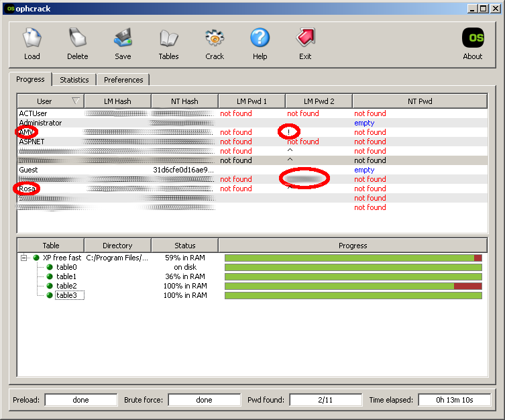Image resolution: width=505 pixels, height=420 pixels.
Task: Click the Status column header
Action: tap(185, 246)
